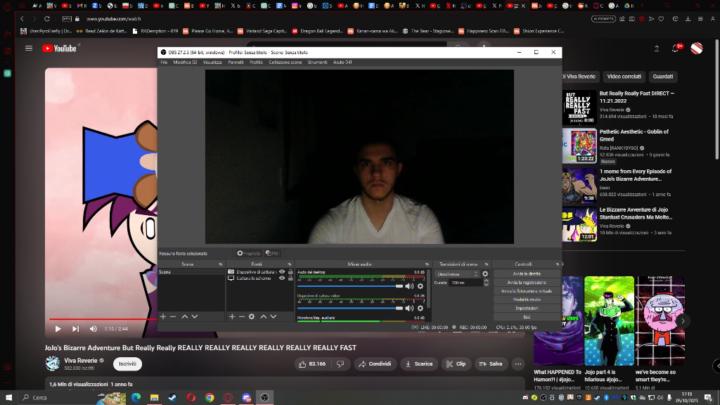
Task: Click the transition Durata value field
Action: tap(465, 282)
